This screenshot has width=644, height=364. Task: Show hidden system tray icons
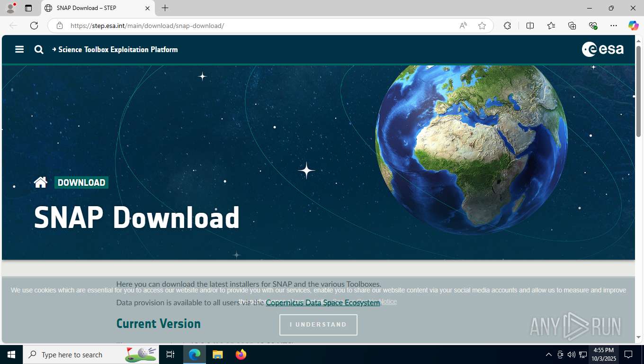click(549, 355)
